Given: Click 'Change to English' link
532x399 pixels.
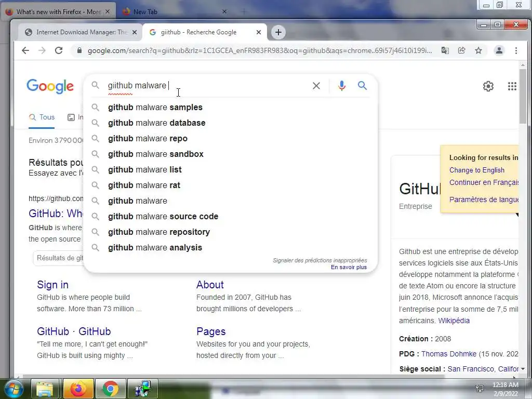Looking at the screenshot, I should coord(477,170).
